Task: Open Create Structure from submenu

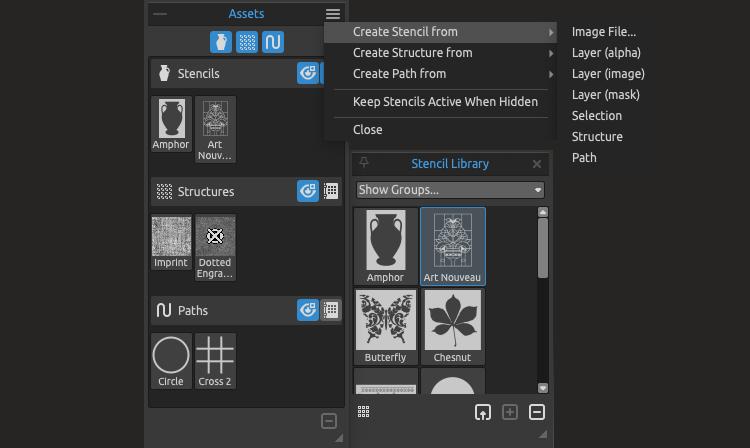Action: click(440, 53)
